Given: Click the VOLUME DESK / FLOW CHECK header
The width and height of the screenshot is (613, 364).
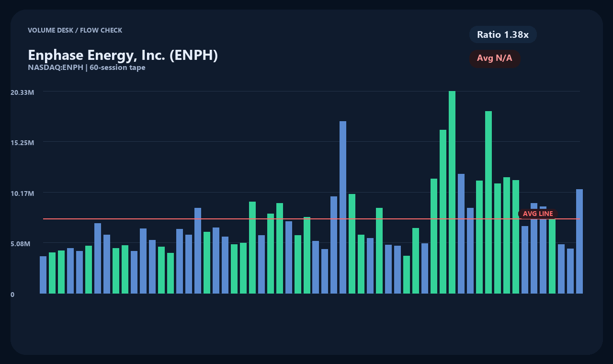Looking at the screenshot, I should (x=75, y=30).
